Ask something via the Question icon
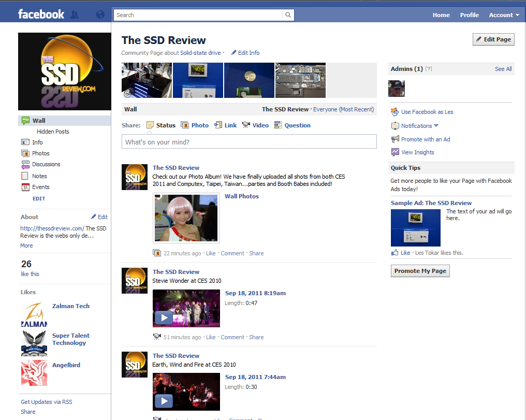This screenshot has height=420, width=526. coord(277,125)
